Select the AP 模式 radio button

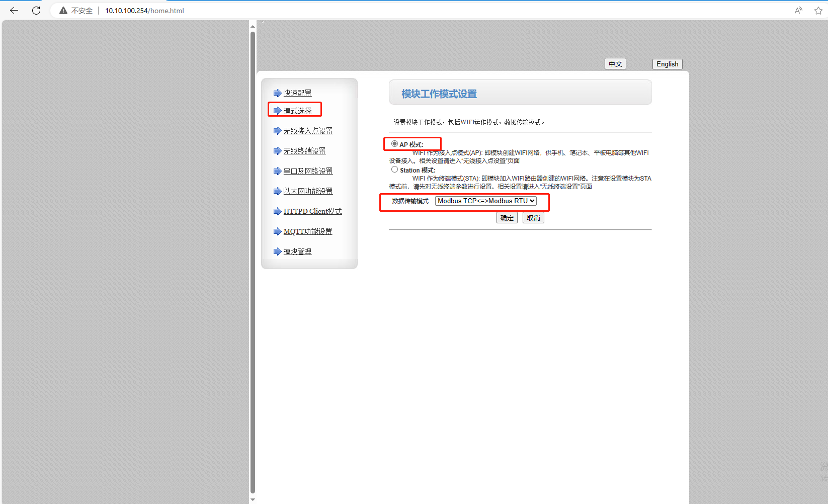[x=394, y=144]
